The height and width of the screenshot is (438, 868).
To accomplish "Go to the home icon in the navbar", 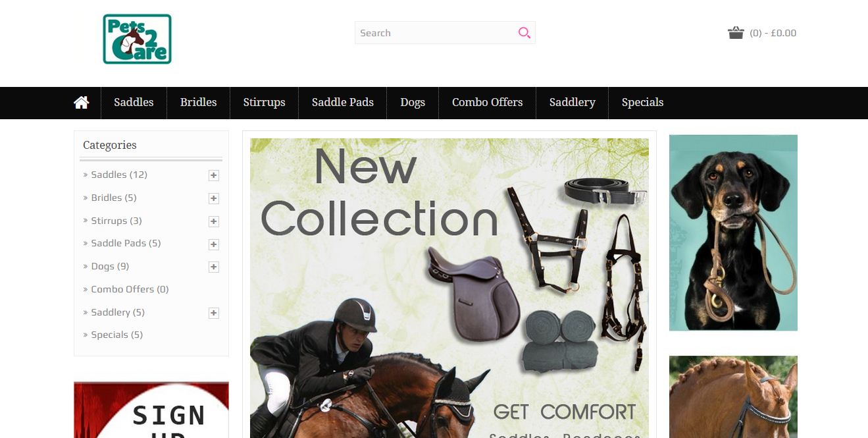I will pyautogui.click(x=82, y=102).
